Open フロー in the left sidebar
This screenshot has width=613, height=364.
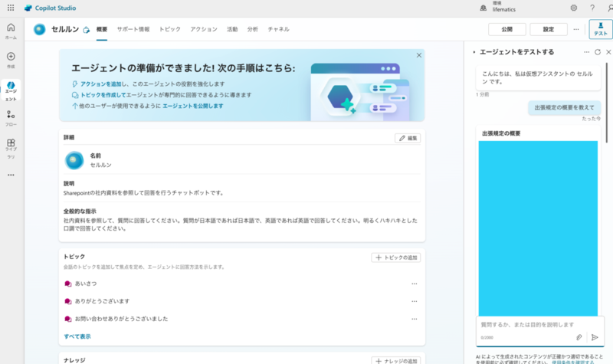coord(11,119)
